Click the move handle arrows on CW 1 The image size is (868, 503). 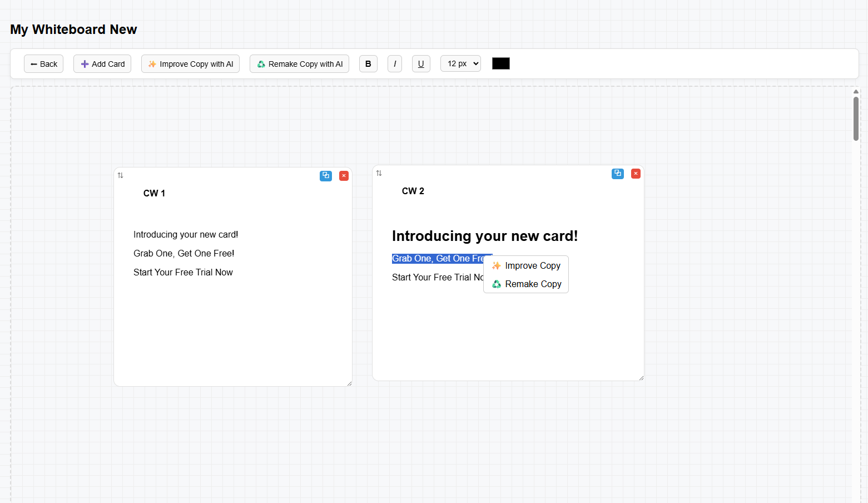point(120,175)
